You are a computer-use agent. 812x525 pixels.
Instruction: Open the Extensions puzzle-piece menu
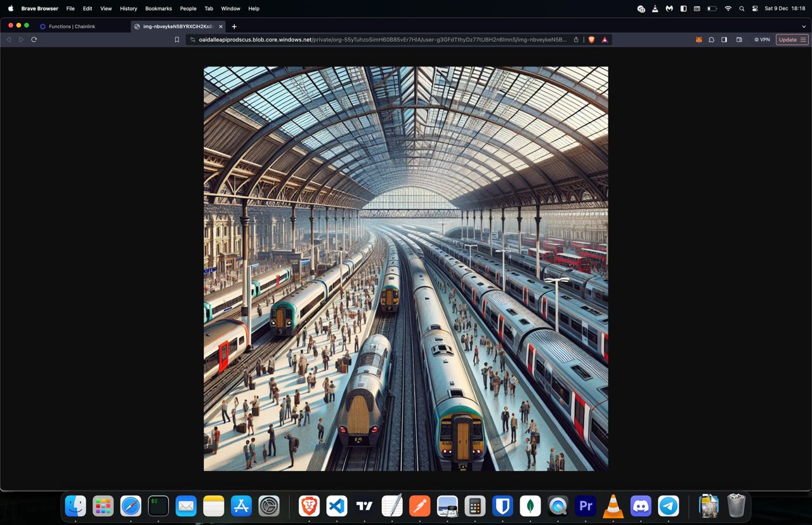pos(711,39)
